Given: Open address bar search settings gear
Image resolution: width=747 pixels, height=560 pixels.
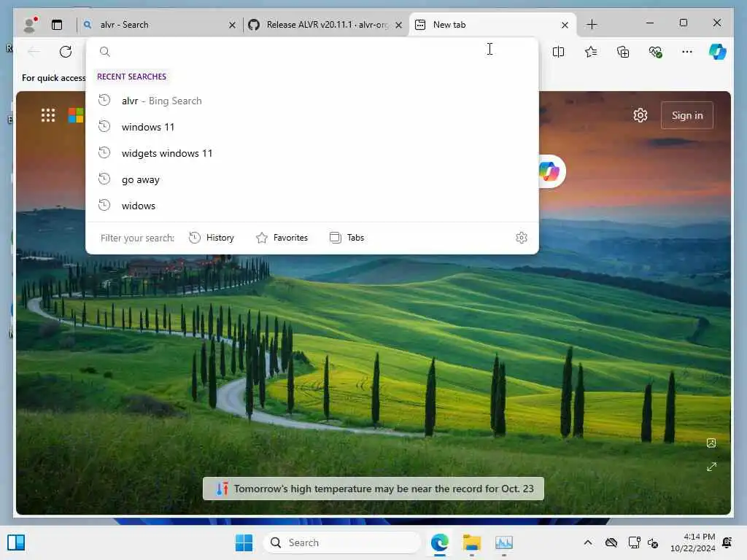Looking at the screenshot, I should (x=522, y=238).
